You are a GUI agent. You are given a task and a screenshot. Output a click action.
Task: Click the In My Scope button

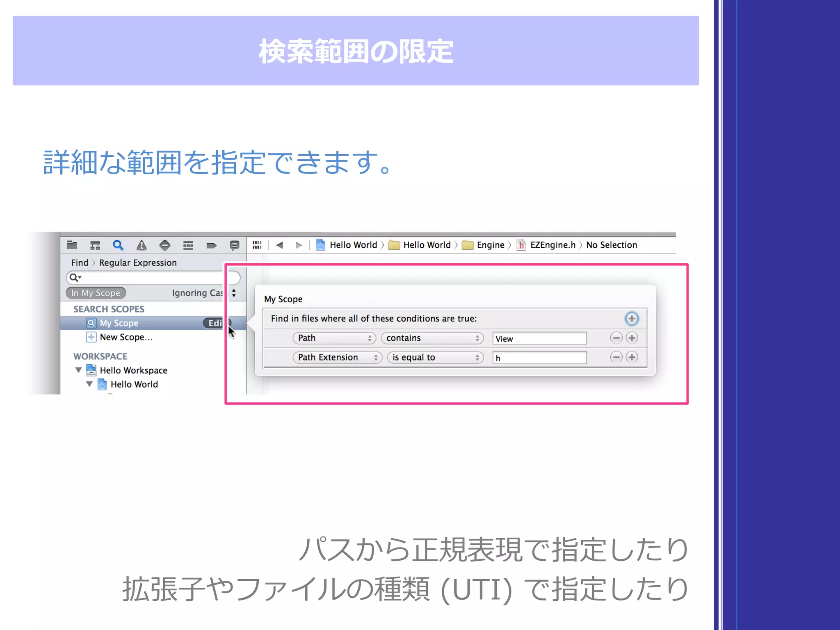pyautogui.click(x=96, y=293)
